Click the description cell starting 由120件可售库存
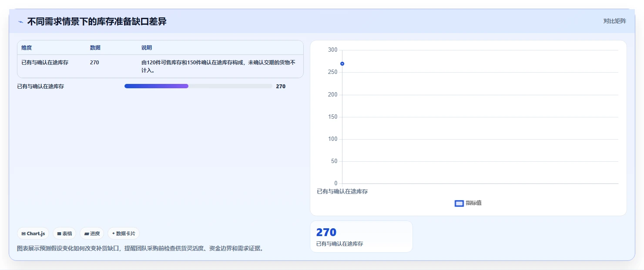Viewport: 644px width, 270px height. [218, 66]
